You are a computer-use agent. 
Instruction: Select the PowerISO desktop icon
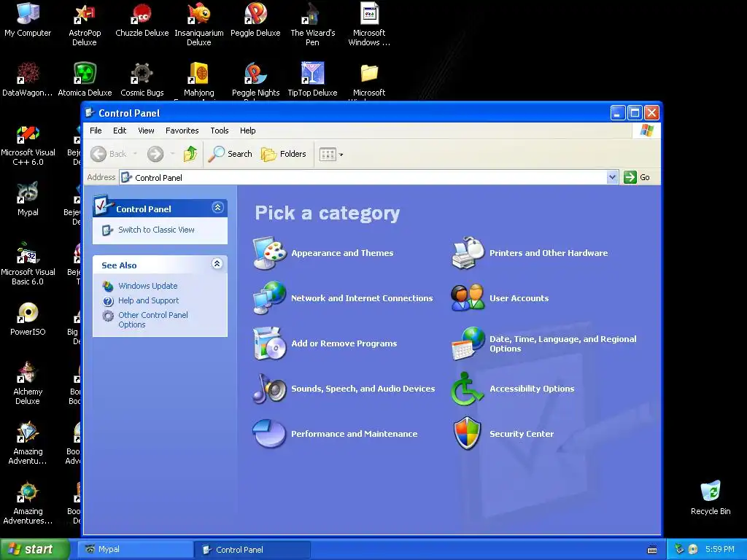coord(28,319)
